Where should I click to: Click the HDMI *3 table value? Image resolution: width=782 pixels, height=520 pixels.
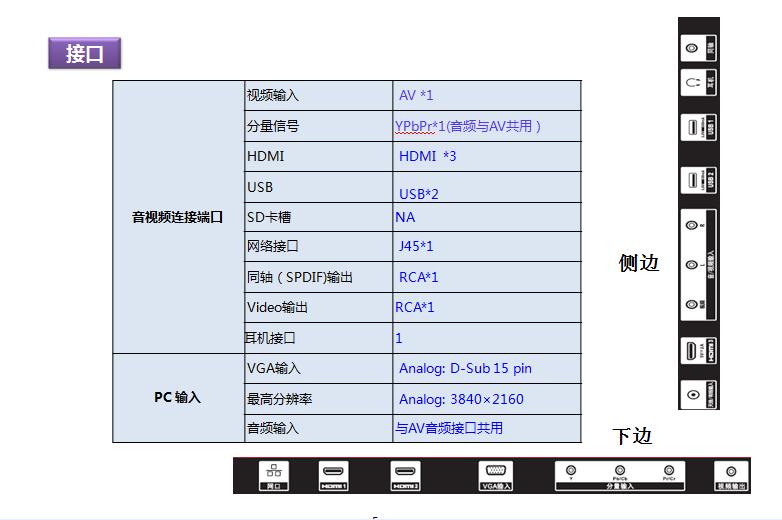[x=427, y=156]
